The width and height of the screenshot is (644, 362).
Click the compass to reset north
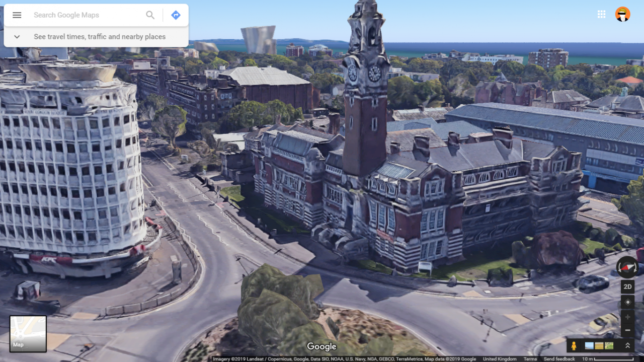click(627, 267)
